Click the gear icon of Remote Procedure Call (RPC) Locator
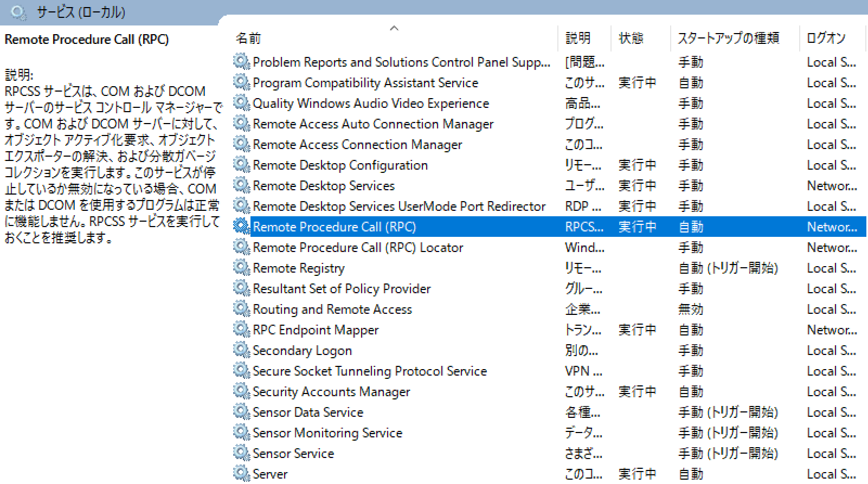This screenshot has width=868, height=484. coord(241,247)
